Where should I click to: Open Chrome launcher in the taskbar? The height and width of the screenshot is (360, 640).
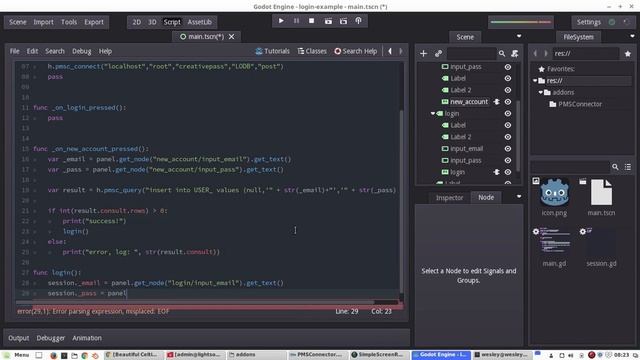click(x=84, y=355)
